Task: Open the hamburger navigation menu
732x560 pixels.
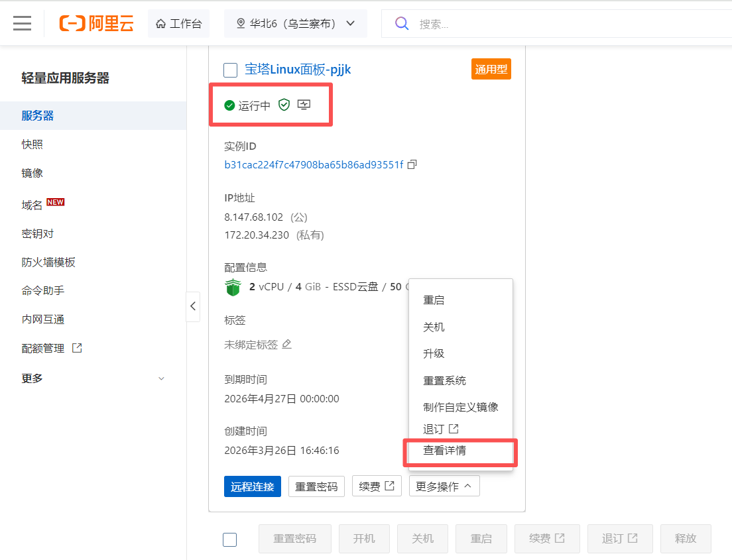Action: click(22, 23)
